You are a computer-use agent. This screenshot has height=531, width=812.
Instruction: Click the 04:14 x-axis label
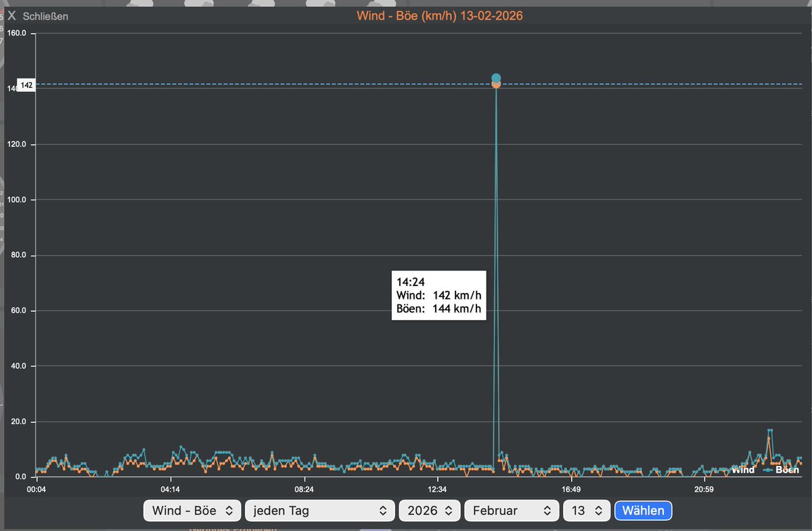pyautogui.click(x=170, y=489)
